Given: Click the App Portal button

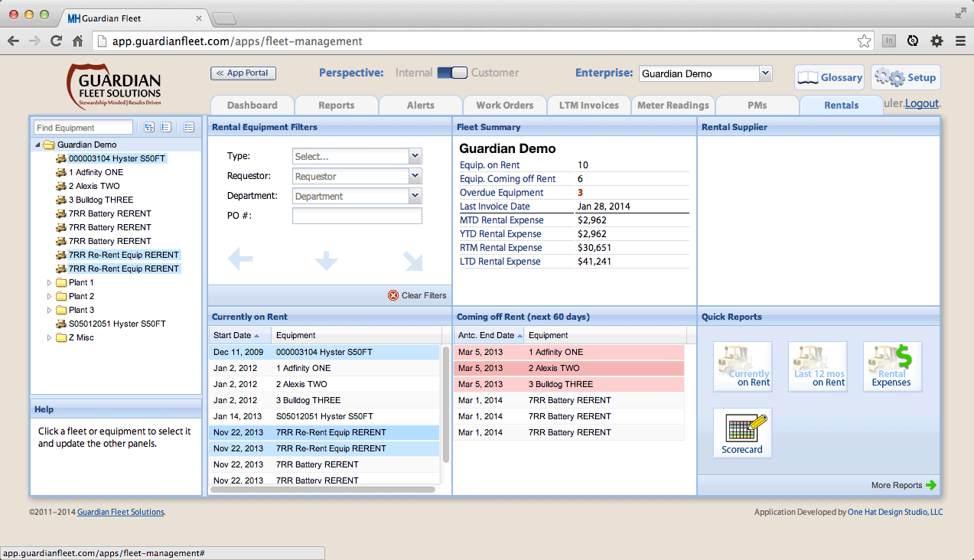Looking at the screenshot, I should point(243,73).
